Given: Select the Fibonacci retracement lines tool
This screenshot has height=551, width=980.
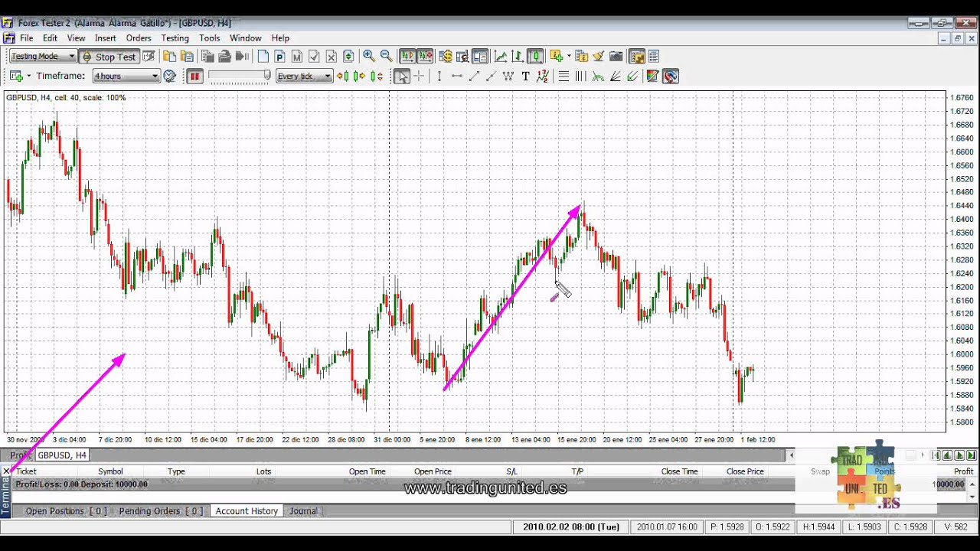Looking at the screenshot, I should pyautogui.click(x=563, y=76).
